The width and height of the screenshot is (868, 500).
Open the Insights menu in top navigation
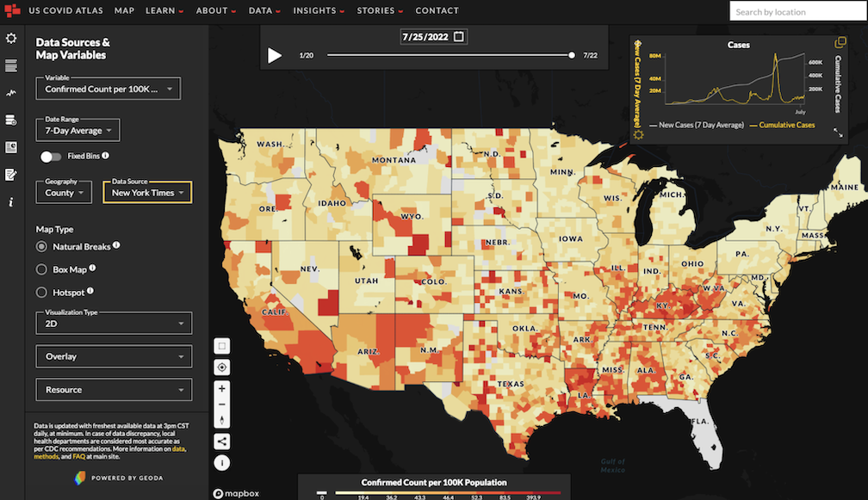(x=318, y=11)
